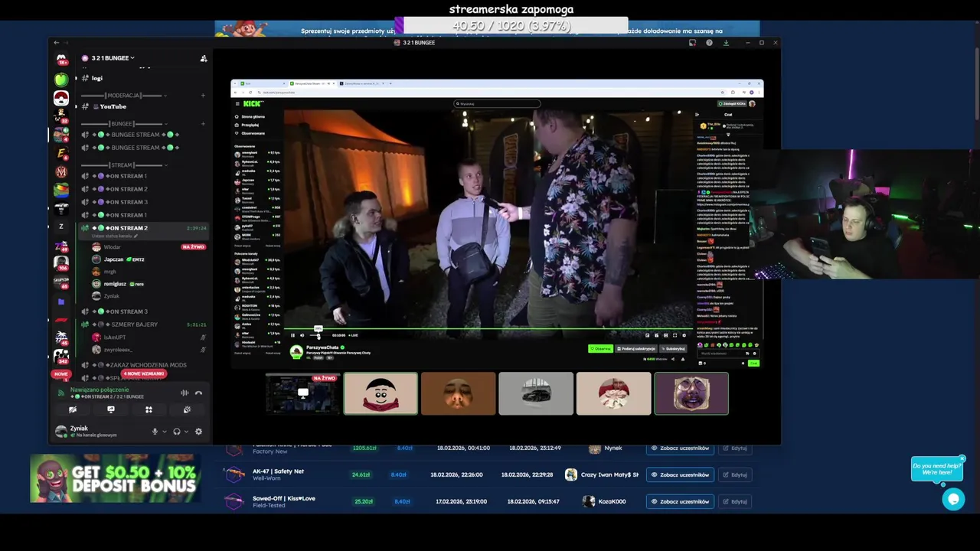Select the purple glasses-face participant tile
The image size is (980, 551).
click(x=691, y=393)
